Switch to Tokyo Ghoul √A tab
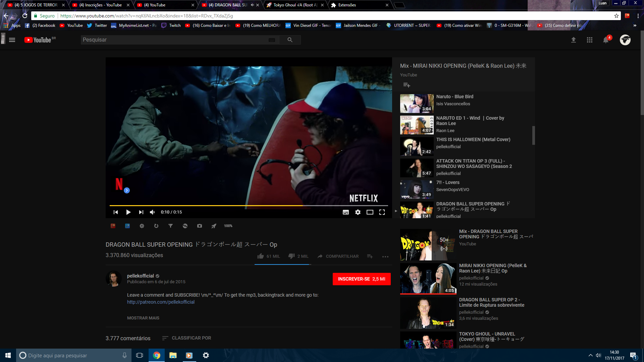Viewport: 644px width, 362px height. [x=295, y=5]
